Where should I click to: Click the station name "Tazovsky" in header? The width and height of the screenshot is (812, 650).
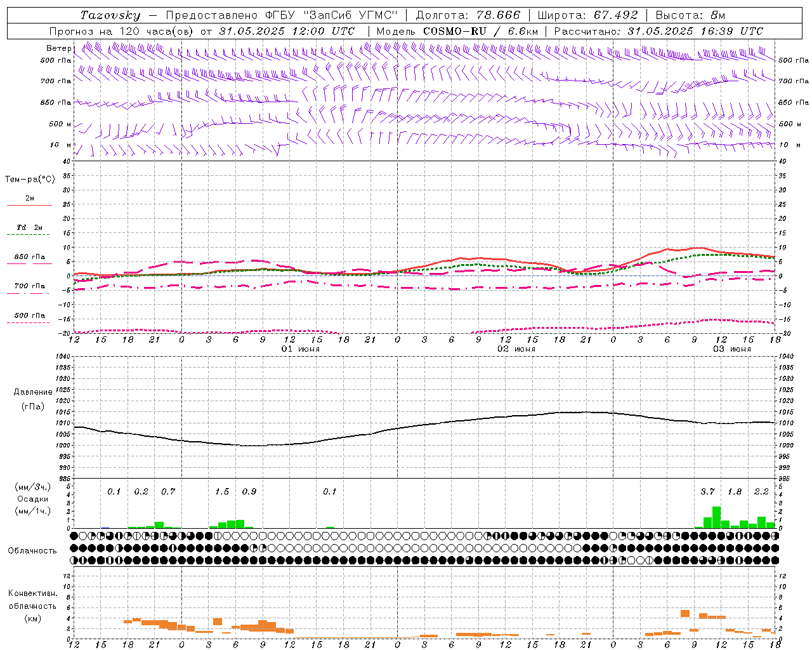pos(110,15)
